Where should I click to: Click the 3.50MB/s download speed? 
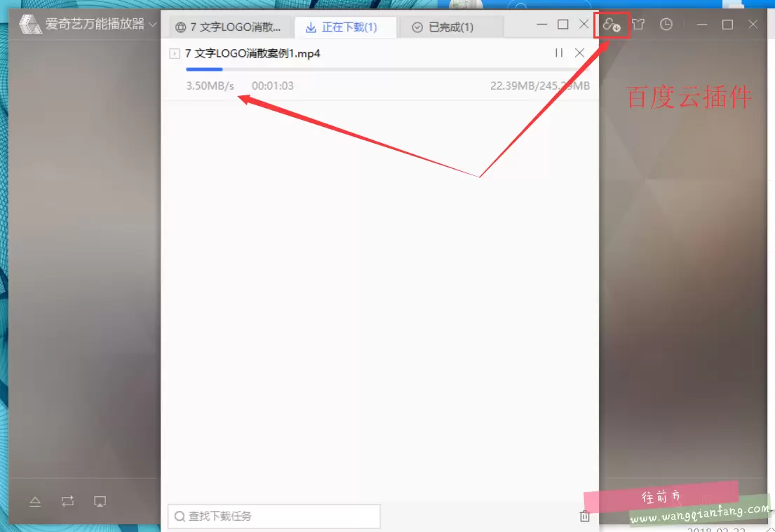210,86
